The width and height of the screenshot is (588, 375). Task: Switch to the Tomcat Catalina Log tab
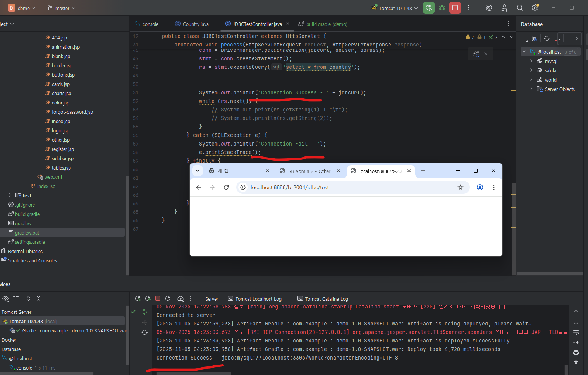pyautogui.click(x=323, y=299)
